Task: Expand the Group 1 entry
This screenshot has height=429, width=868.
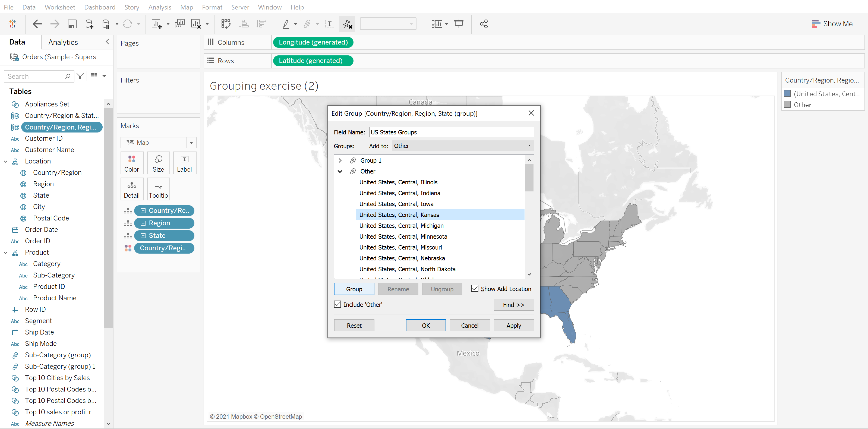Action: pyautogui.click(x=340, y=160)
